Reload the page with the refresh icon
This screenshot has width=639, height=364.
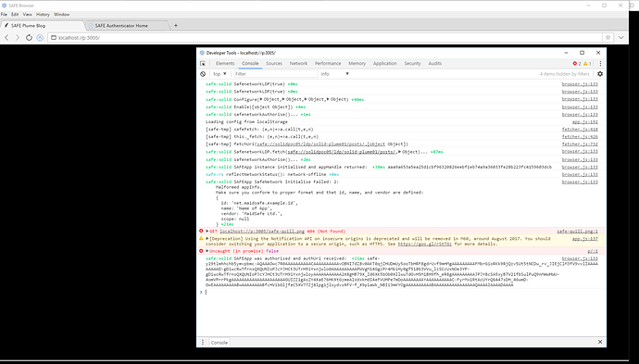pyautogui.click(x=29, y=37)
